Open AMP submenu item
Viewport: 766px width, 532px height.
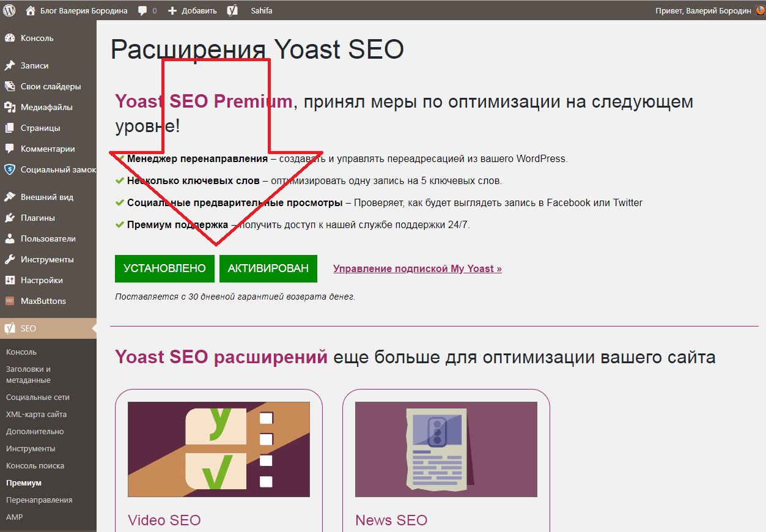15,517
